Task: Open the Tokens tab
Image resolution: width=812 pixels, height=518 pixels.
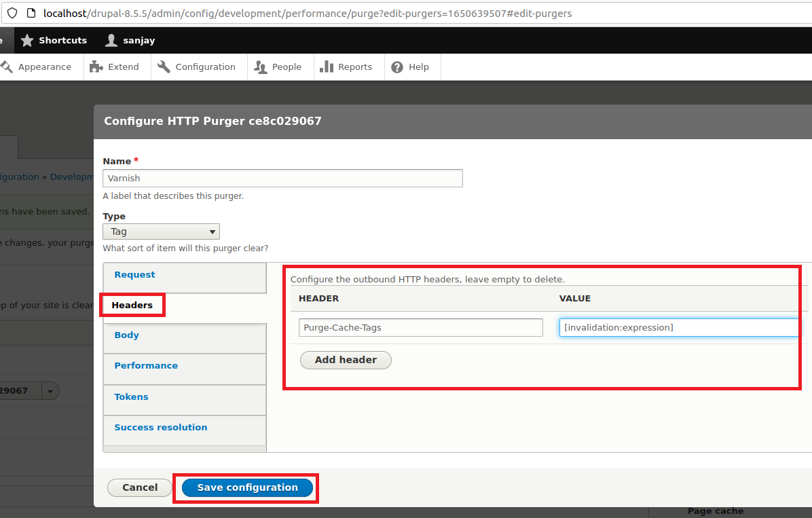Action: pos(131,397)
